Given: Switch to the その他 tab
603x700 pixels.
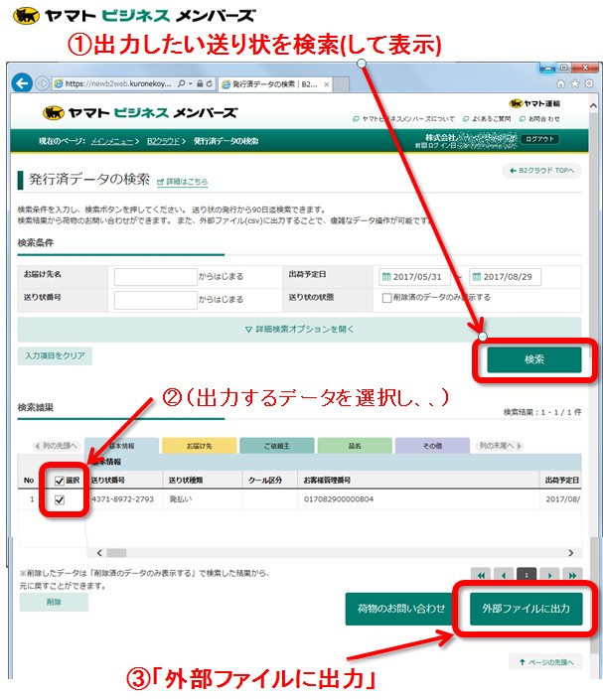Looking at the screenshot, I should 432,446.
